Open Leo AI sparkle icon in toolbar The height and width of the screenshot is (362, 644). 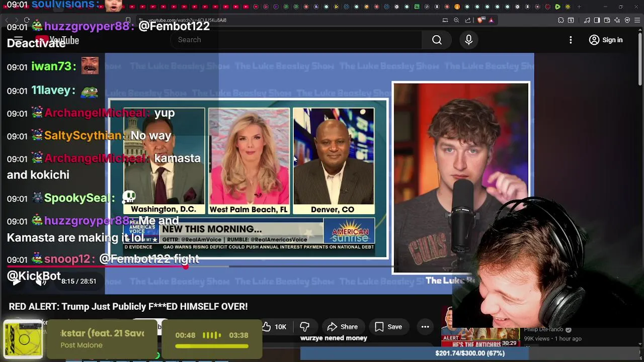(617, 20)
